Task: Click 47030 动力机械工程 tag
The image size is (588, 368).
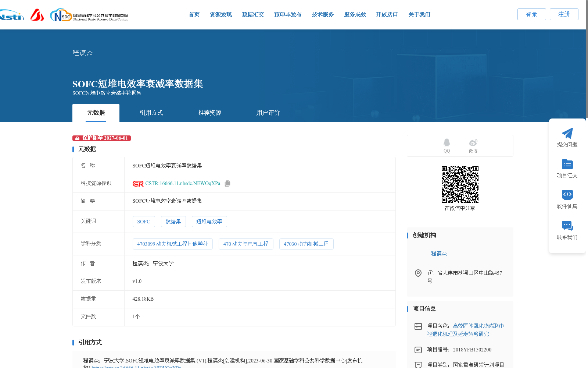Action: [x=306, y=244]
